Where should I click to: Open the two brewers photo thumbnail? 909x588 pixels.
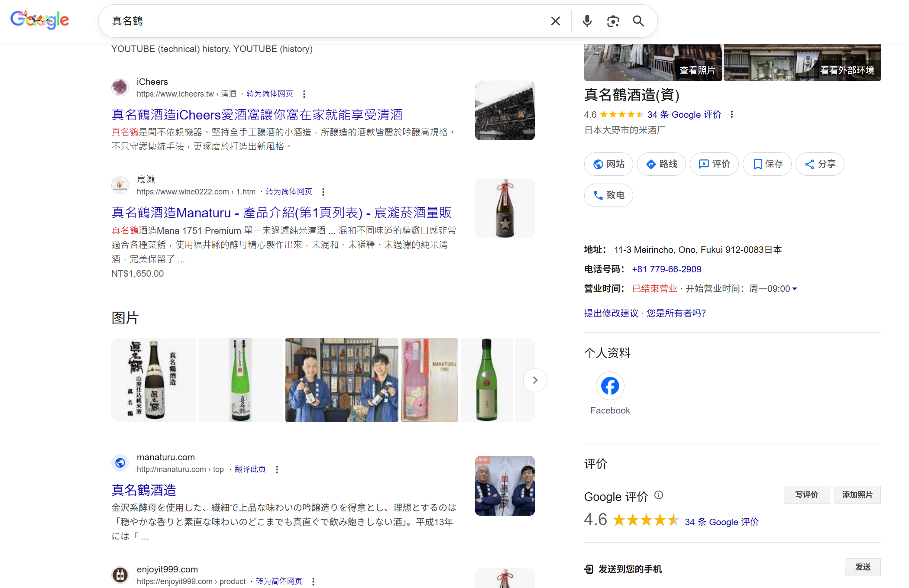click(x=342, y=380)
